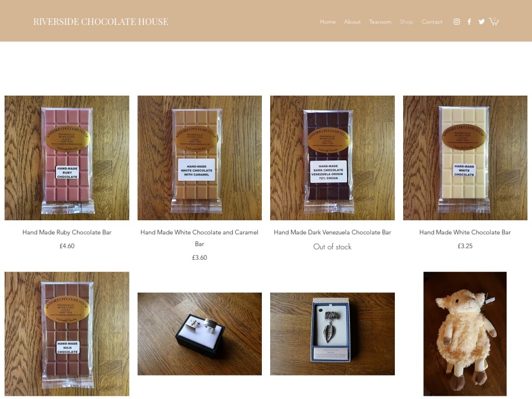Select the Shop menu item
The width and height of the screenshot is (532, 399).
pyautogui.click(x=406, y=22)
